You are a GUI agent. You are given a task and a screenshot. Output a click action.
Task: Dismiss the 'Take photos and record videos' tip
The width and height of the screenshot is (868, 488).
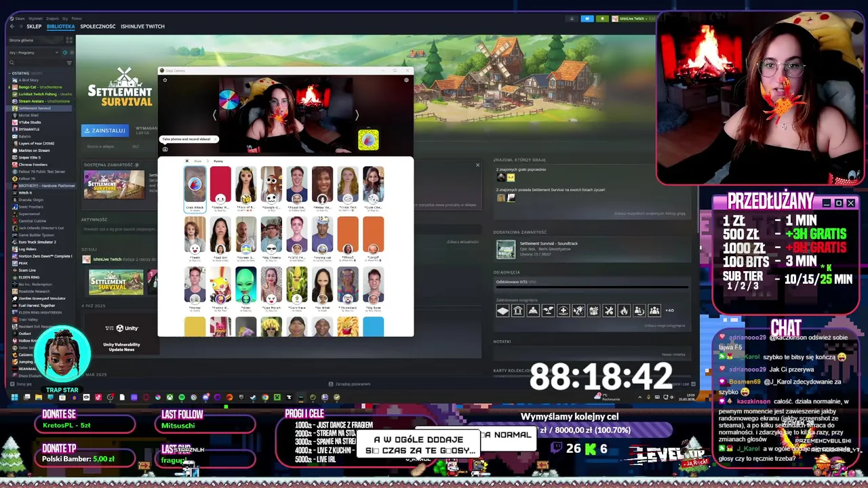(x=216, y=139)
